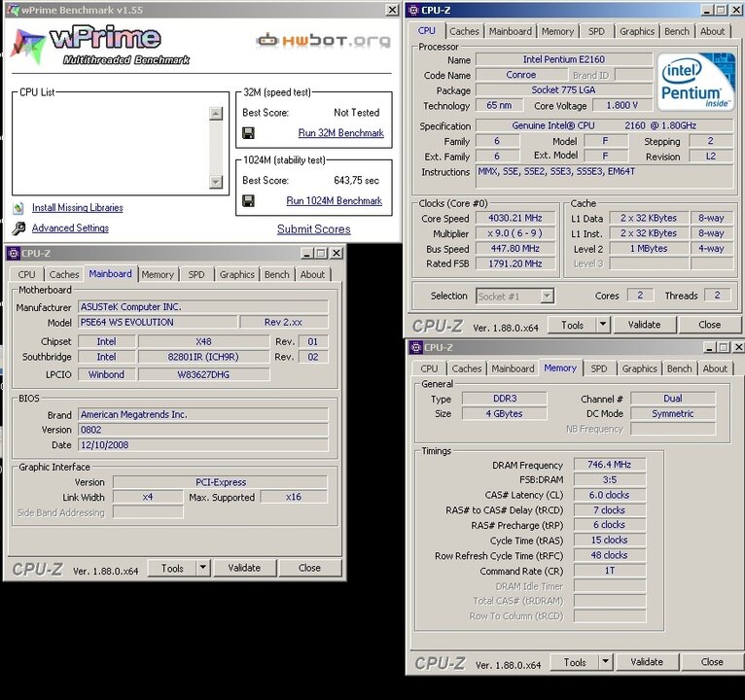
Task: Open Graphics tab in CPU window
Action: pos(637,32)
